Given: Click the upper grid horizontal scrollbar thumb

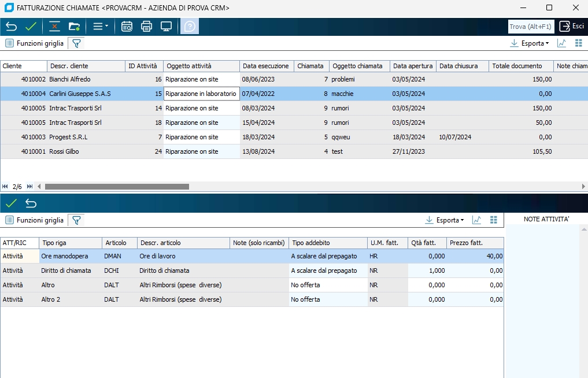Looking at the screenshot, I should coord(117,187).
